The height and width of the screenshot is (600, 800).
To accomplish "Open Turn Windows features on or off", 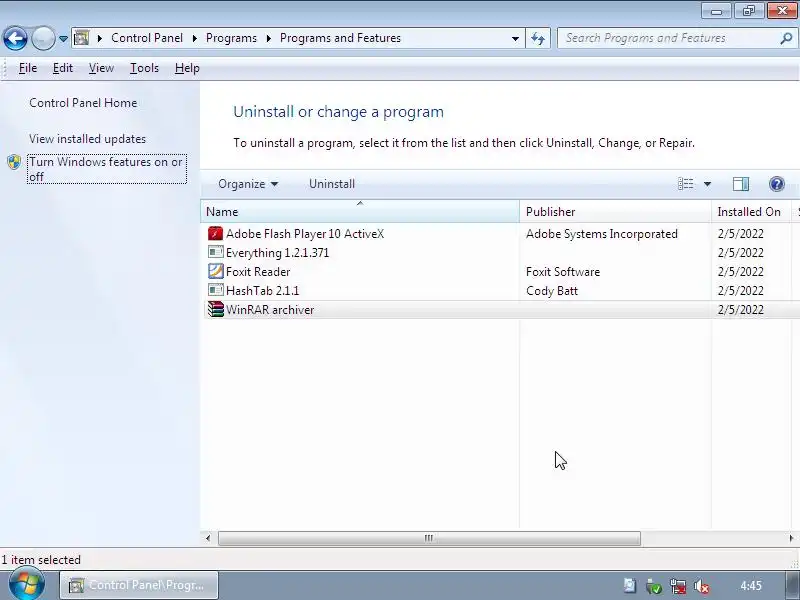I will coord(107,169).
